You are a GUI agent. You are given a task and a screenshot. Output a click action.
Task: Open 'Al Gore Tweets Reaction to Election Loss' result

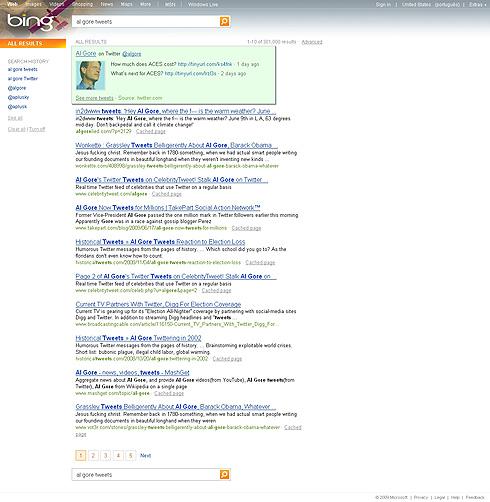[x=160, y=242]
